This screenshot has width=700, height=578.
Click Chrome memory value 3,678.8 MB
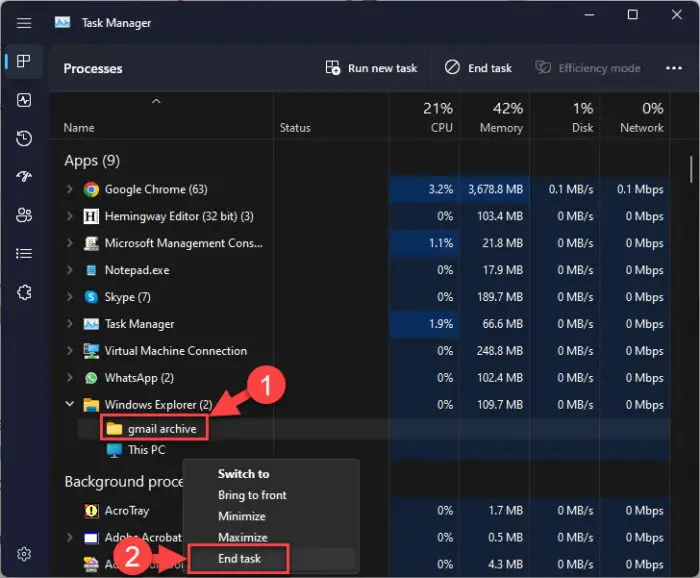click(495, 189)
